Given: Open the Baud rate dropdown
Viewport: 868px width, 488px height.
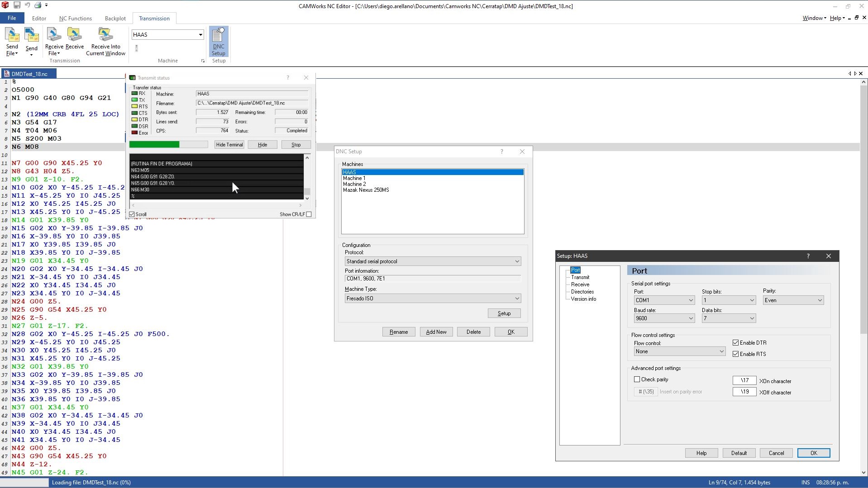Looking at the screenshot, I should coord(664,318).
